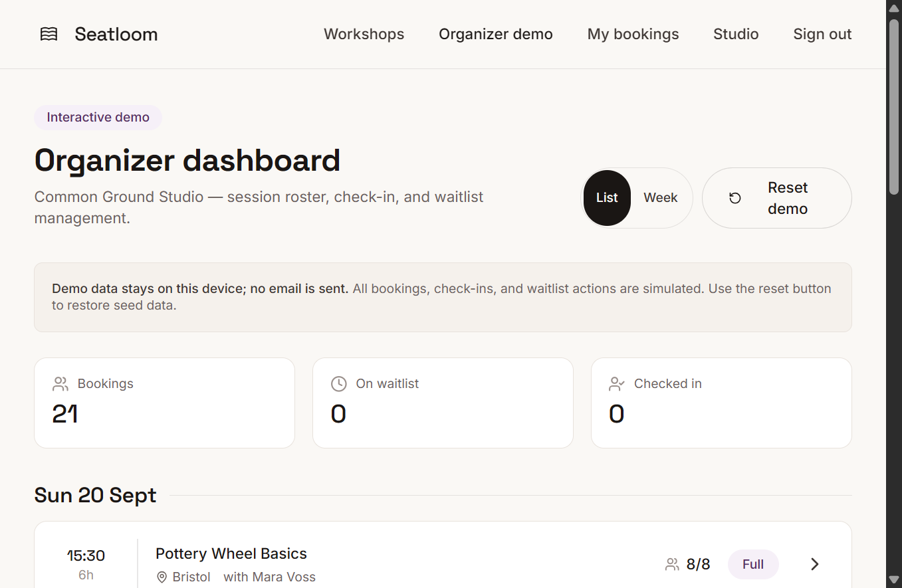The width and height of the screenshot is (902, 588).
Task: Click the Interactive demo badge
Action: (x=98, y=118)
